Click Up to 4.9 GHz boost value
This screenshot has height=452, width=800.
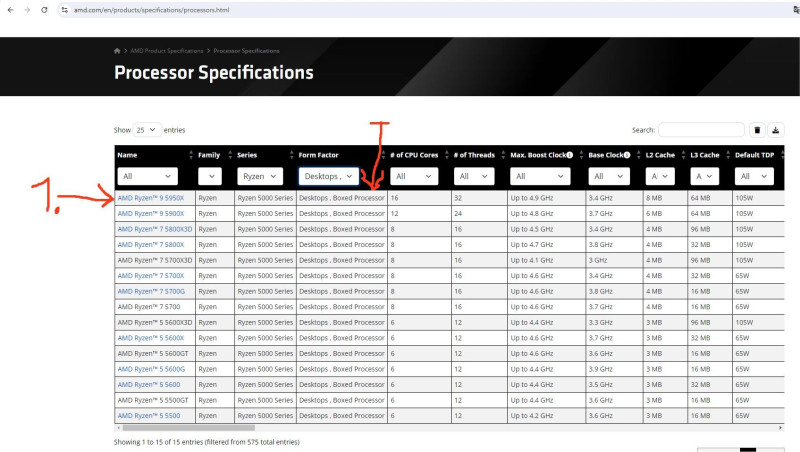point(532,198)
